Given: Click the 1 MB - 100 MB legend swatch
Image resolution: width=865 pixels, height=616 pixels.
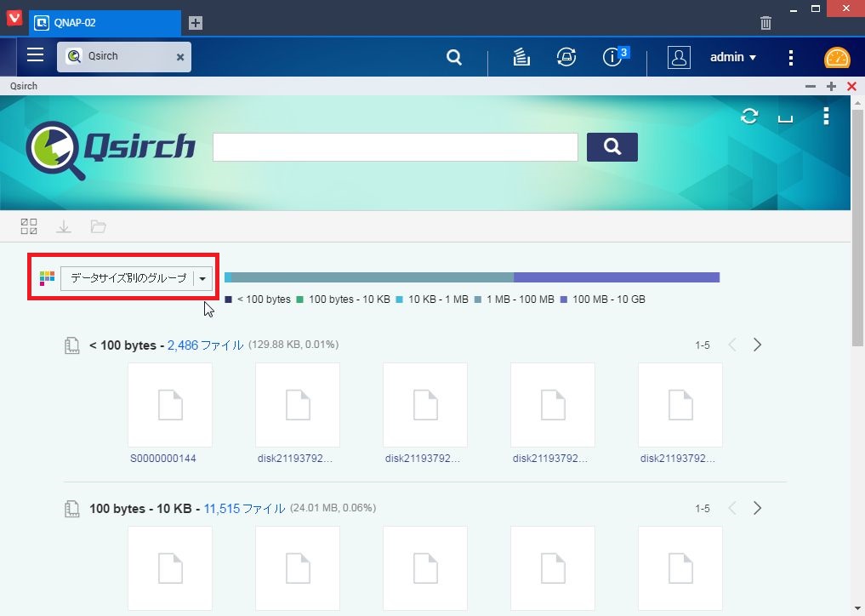Looking at the screenshot, I should tap(478, 299).
